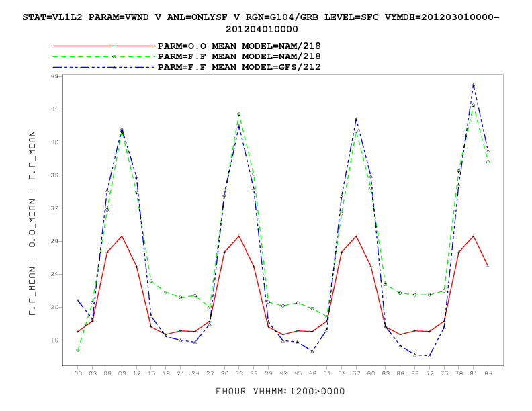This screenshot has width=532, height=411.
Task: Click x-axis tick label 75
Action: click(444, 373)
